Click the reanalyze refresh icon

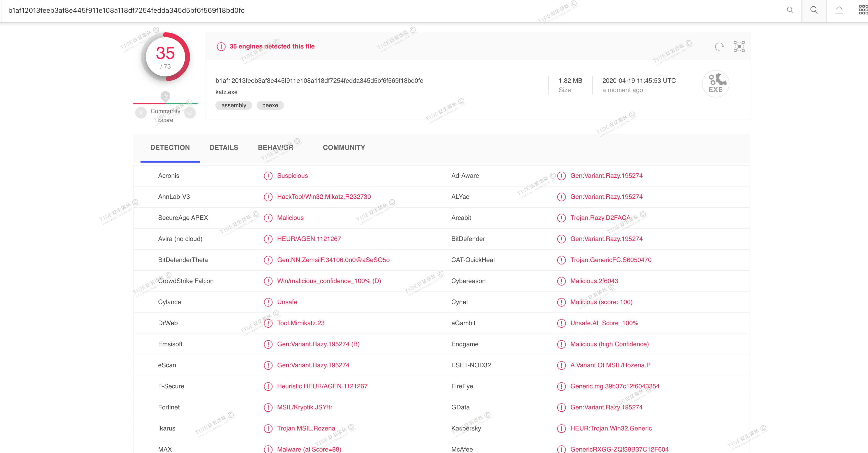719,47
